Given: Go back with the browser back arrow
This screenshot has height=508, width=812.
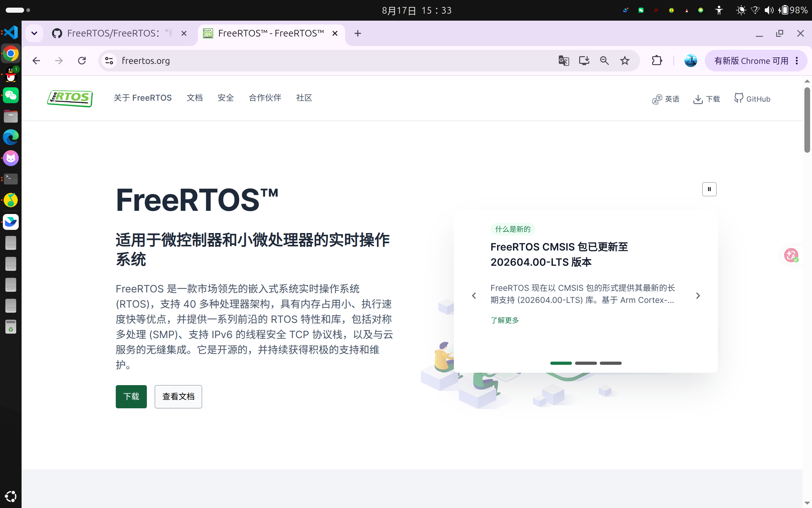Looking at the screenshot, I should coord(36,61).
